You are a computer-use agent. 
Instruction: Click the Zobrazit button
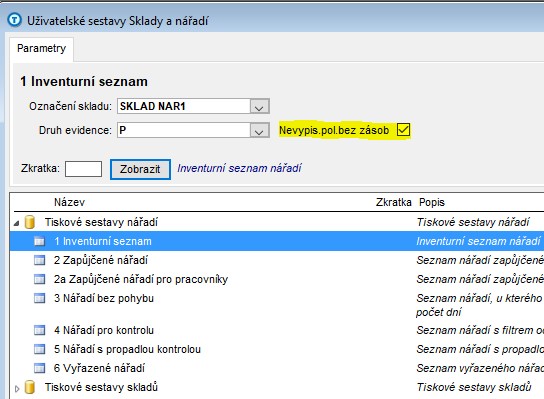pos(140,169)
